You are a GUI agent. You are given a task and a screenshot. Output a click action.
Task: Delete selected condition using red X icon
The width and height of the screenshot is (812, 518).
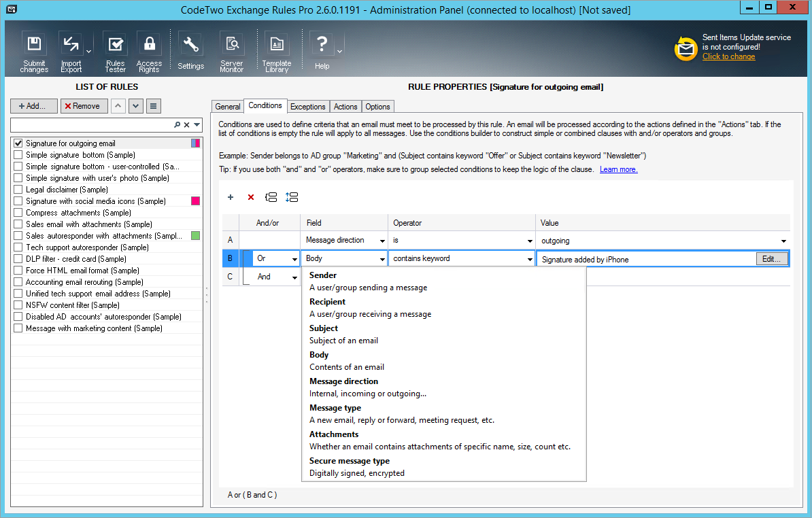point(250,197)
